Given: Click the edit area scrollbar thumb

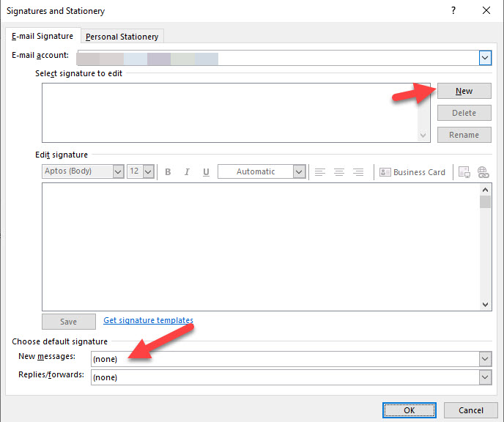Looking at the screenshot, I should tap(486, 201).
